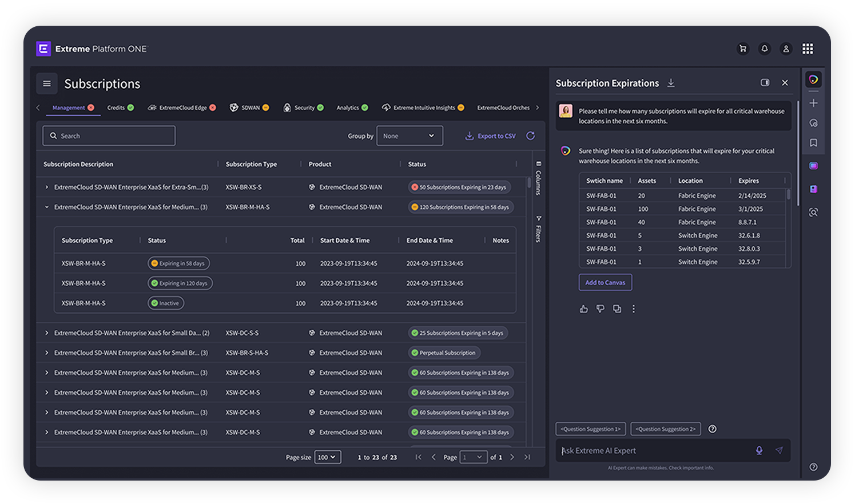Select Question Suggestion 1 chip

[591, 429]
